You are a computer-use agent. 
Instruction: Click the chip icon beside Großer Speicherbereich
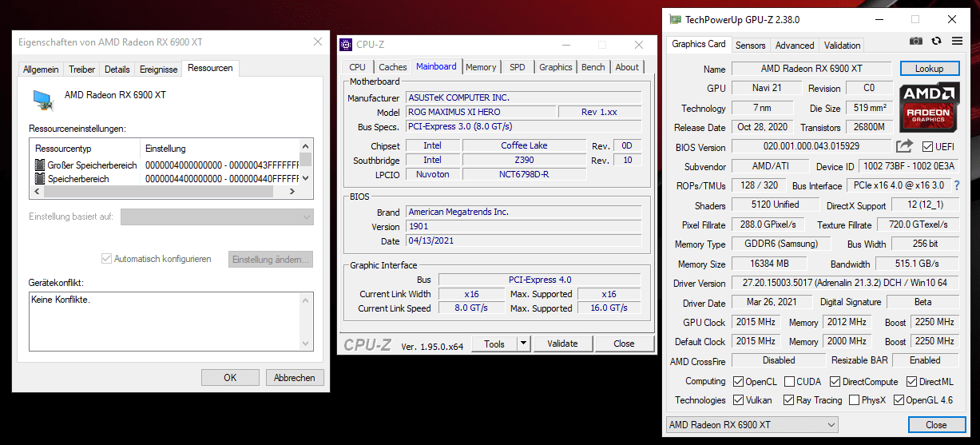(40, 165)
